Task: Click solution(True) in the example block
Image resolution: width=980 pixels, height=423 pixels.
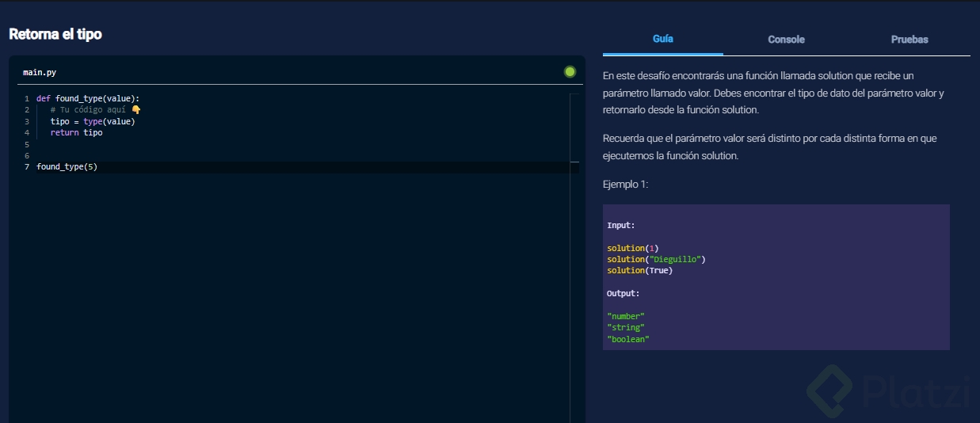Action: coord(639,270)
